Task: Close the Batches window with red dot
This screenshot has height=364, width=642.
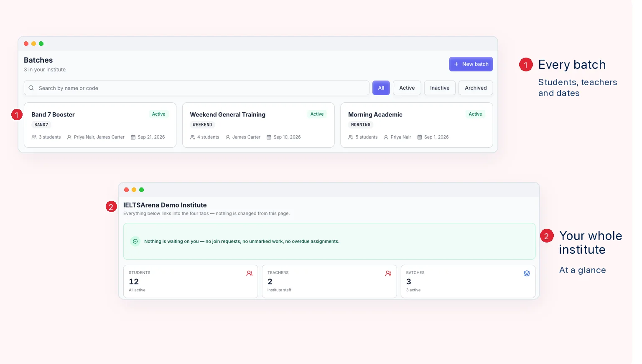Action: click(x=26, y=44)
